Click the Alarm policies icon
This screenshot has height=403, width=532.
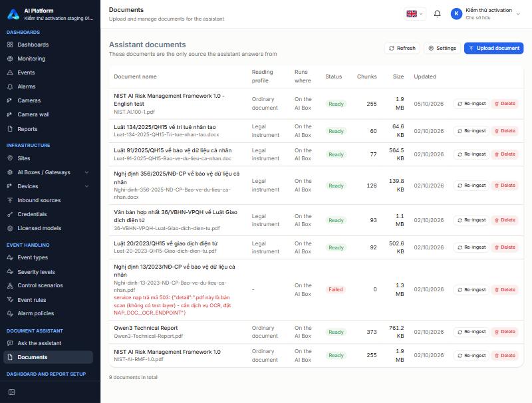[x=10, y=313]
